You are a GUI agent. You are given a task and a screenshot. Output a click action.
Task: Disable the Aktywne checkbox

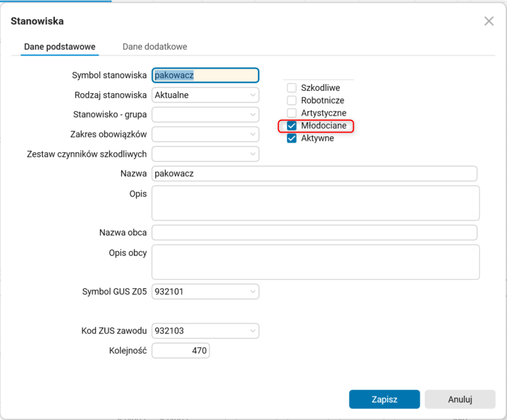pyautogui.click(x=292, y=138)
